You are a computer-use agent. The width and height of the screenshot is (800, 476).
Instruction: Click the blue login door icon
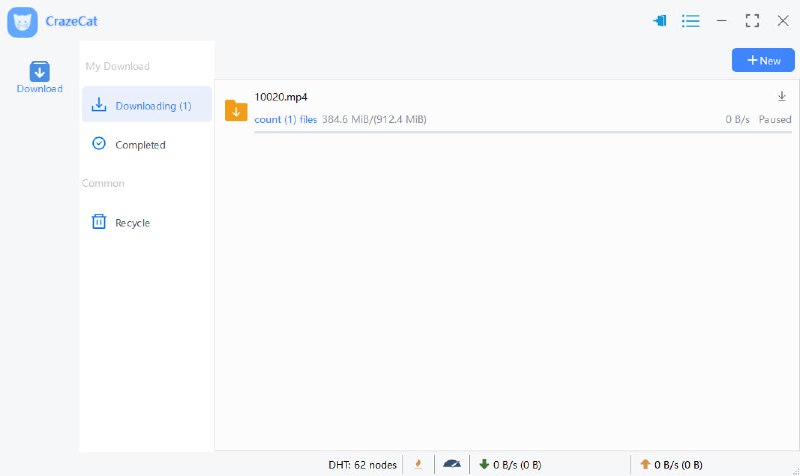coord(659,21)
